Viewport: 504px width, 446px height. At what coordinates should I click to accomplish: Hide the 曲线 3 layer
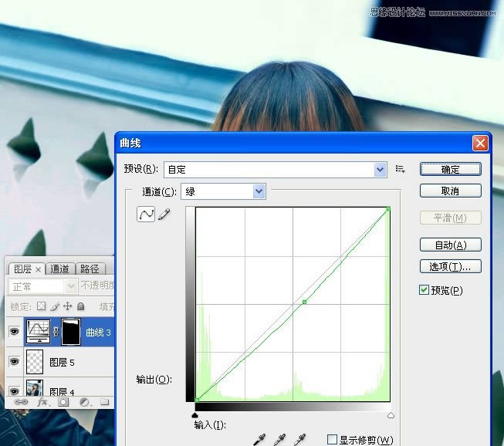[14, 331]
